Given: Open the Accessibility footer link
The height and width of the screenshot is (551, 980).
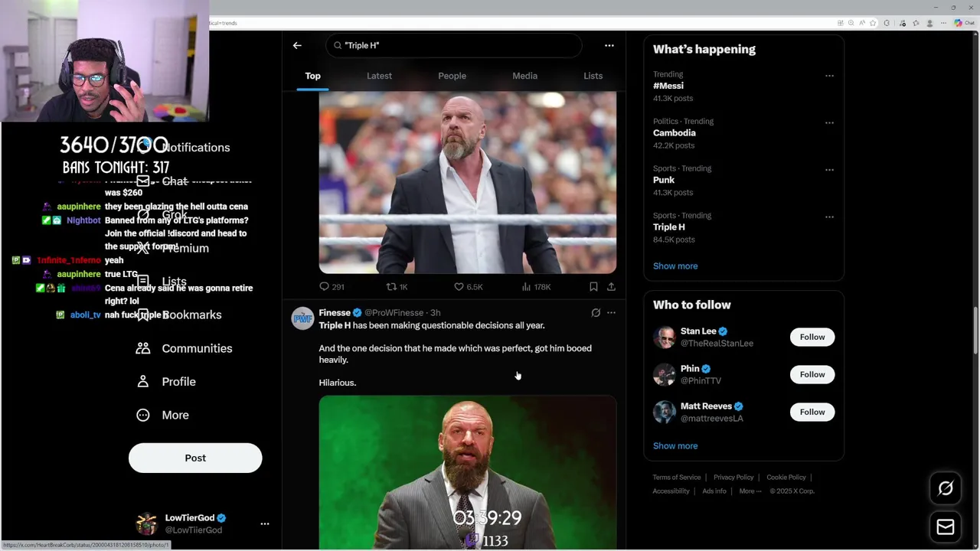Looking at the screenshot, I should click(671, 491).
